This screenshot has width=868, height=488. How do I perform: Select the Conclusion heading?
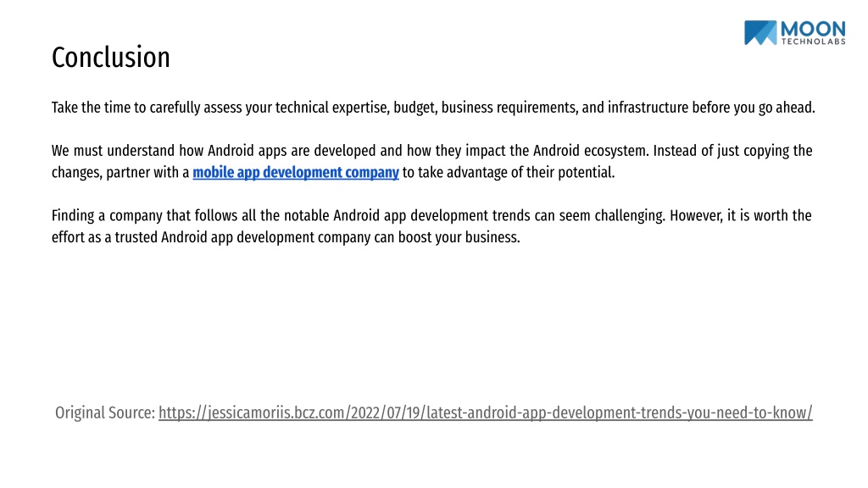point(111,58)
